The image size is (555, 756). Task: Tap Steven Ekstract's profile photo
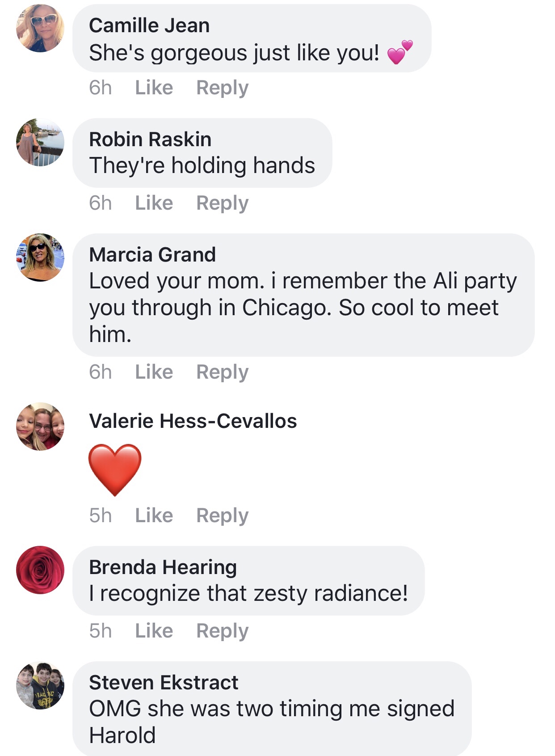point(40,685)
